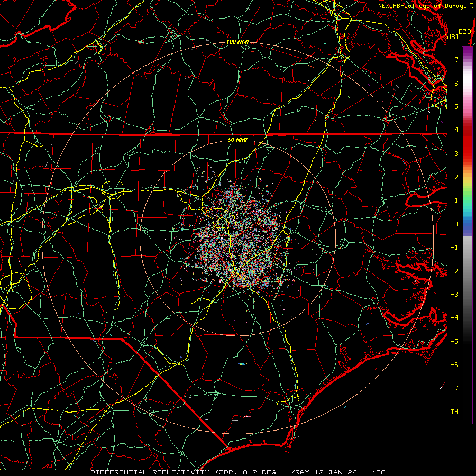Screen dimensions: 476x476
Task: Select the -6 value on the dB scale
Action: [454, 365]
